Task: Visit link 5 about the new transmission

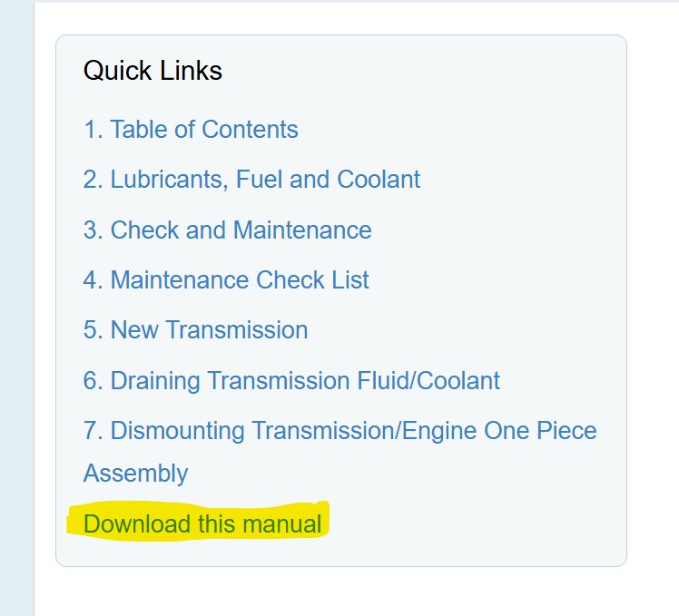Action: coord(196,330)
